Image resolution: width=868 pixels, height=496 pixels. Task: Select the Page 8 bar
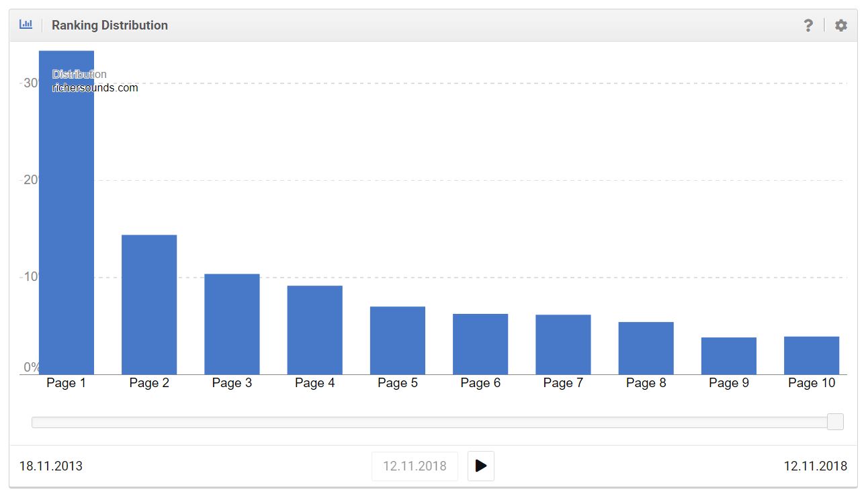tap(646, 348)
